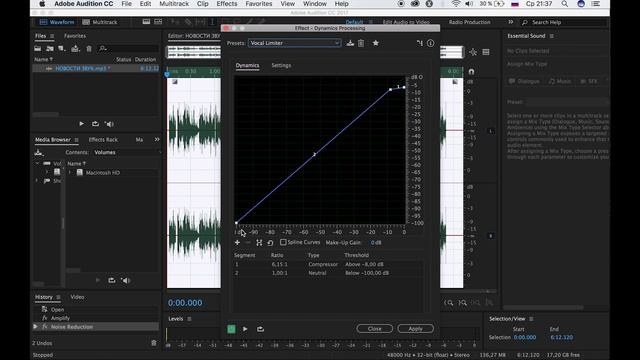Toggle auto-play speaker in Files panel
The width and height of the screenshot is (640, 360).
point(109,124)
